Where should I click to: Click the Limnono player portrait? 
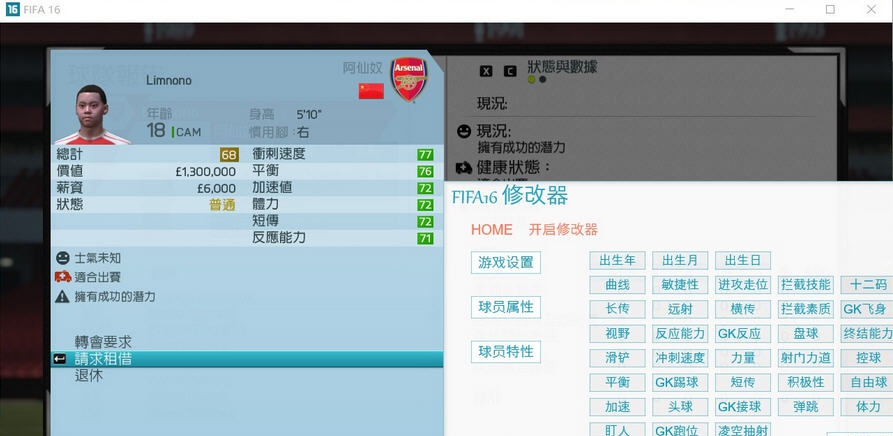[x=92, y=115]
